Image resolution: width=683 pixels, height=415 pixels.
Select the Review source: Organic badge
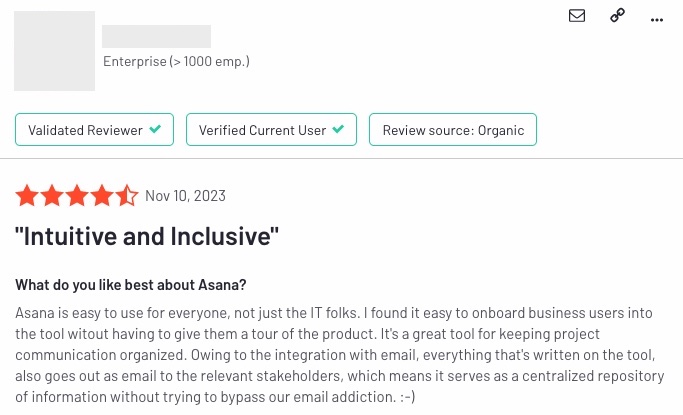point(453,129)
